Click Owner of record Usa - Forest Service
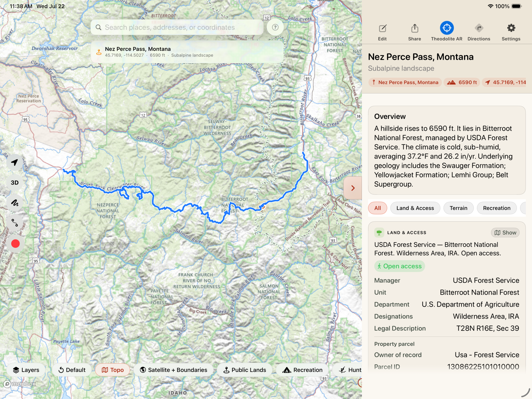This screenshot has width=532, height=399. pos(487,355)
